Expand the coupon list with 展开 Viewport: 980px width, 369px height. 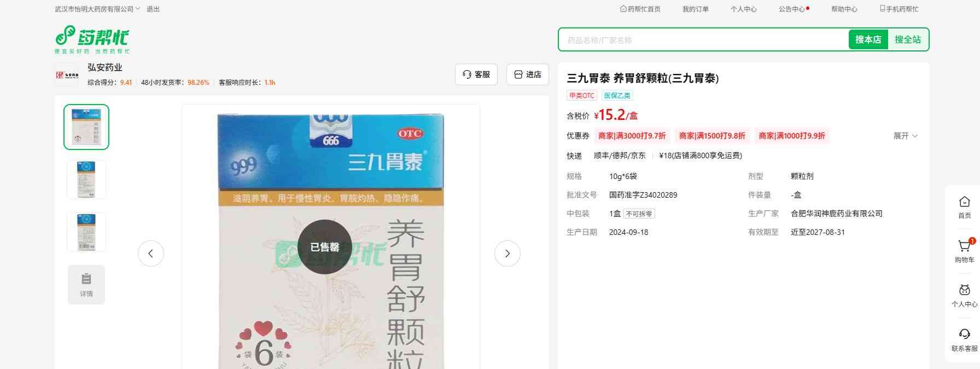click(905, 136)
